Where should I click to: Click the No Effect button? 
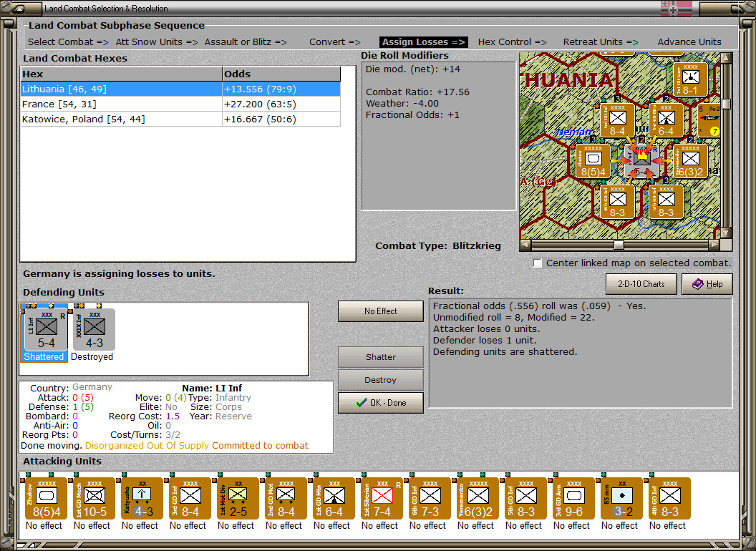pyautogui.click(x=381, y=311)
